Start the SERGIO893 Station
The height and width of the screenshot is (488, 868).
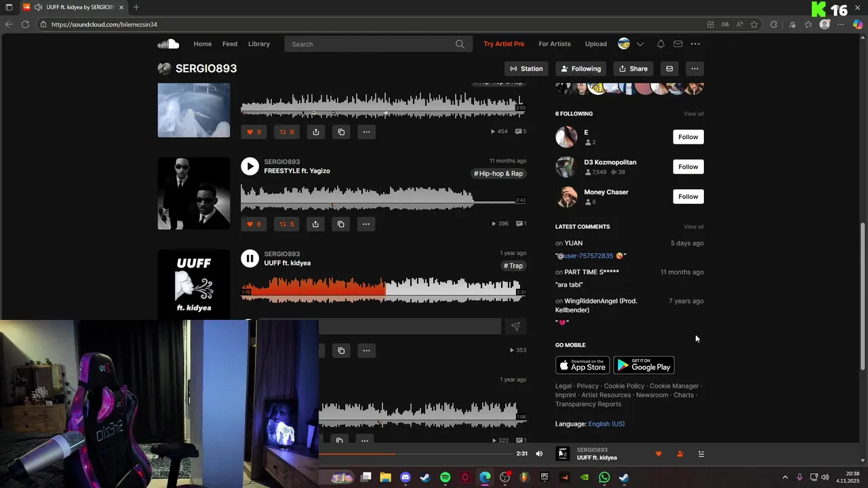[x=526, y=68]
